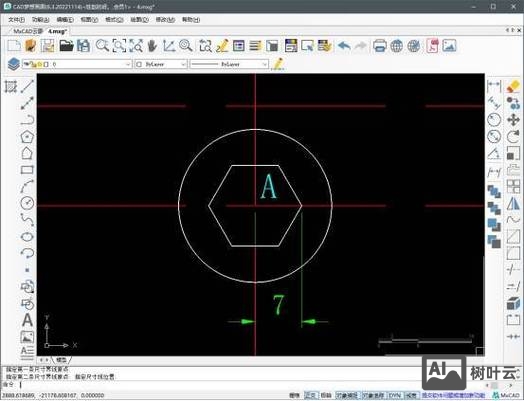
Task: Click the PDF export icon
Action: pyautogui.click(x=432, y=46)
